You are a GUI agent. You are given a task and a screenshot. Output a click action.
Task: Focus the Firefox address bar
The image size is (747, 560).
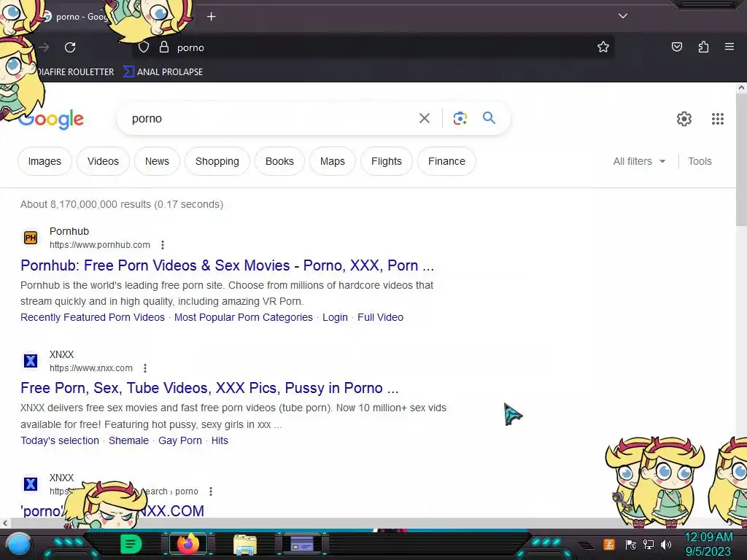click(373, 47)
